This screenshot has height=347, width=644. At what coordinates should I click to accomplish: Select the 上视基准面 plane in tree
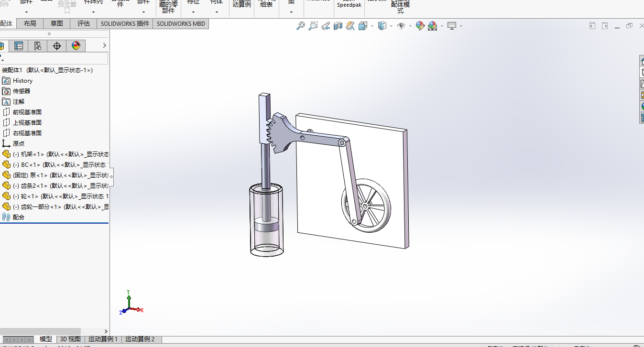27,123
